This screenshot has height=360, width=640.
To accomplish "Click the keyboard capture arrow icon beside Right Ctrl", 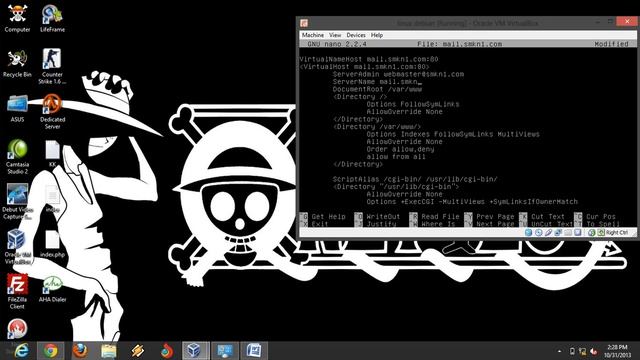I will [601, 233].
